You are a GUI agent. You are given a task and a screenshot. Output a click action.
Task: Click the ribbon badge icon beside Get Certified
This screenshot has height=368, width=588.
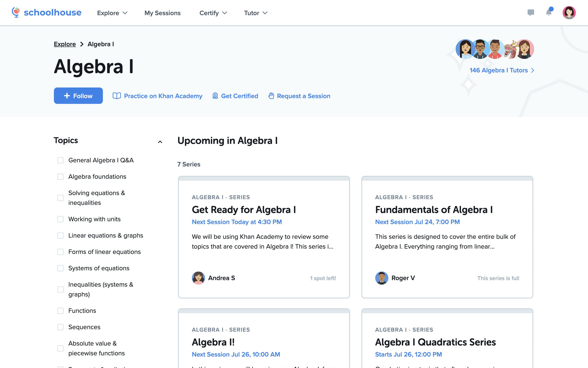pos(215,96)
